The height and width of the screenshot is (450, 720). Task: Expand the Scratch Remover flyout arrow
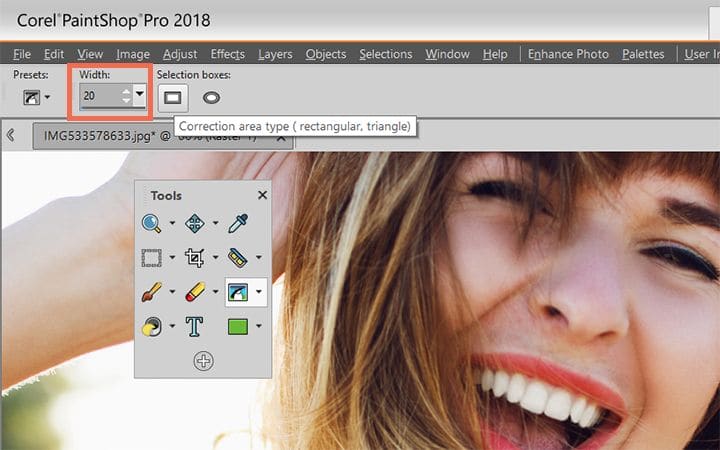(259, 292)
